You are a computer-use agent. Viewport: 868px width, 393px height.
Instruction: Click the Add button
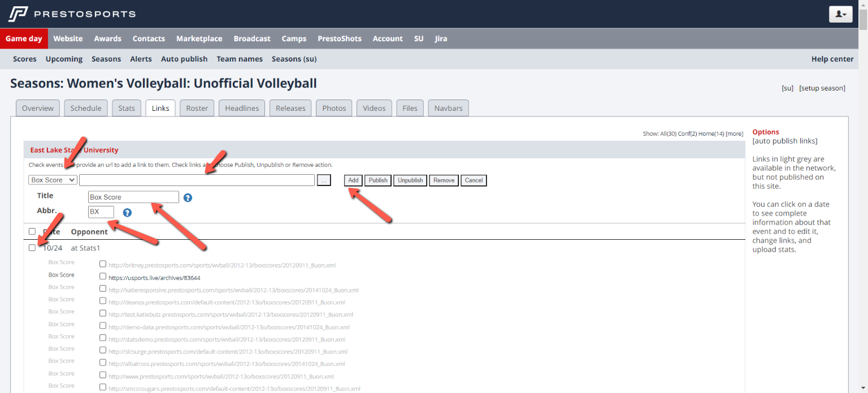coord(353,180)
